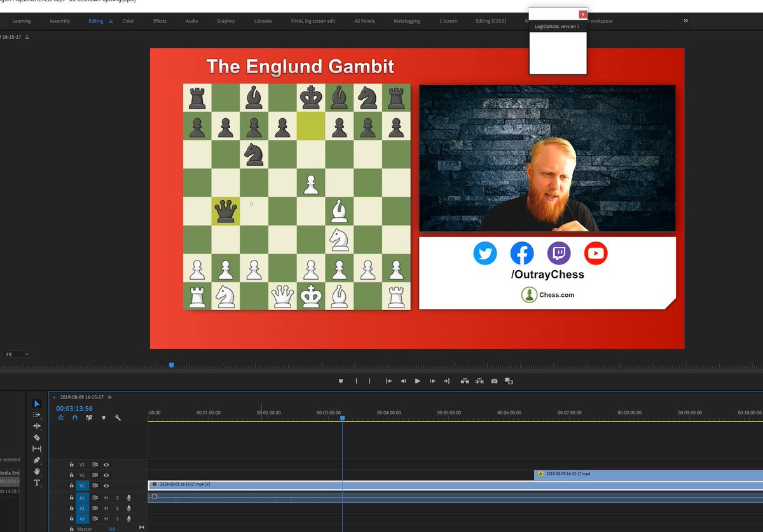Select the Track Select Forward tool

37,414
